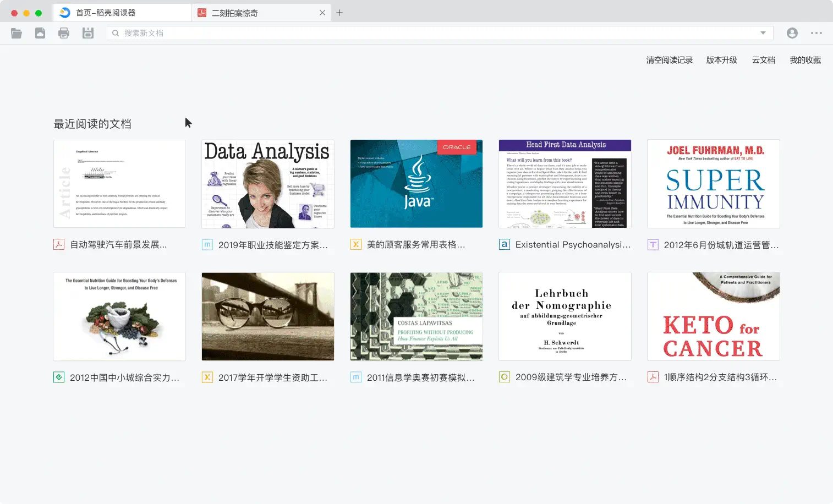The width and height of the screenshot is (833, 504).
Task: Click the cloud document icon in toolbar
Action: tap(40, 34)
